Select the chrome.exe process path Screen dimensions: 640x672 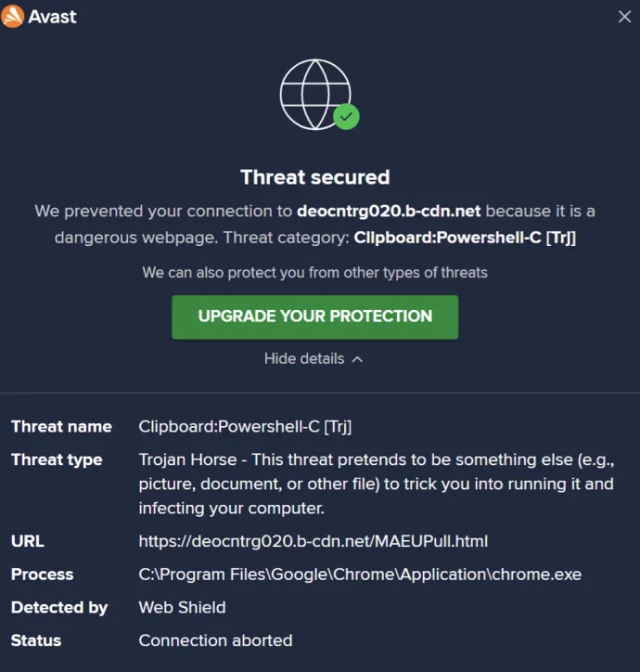[360, 575]
